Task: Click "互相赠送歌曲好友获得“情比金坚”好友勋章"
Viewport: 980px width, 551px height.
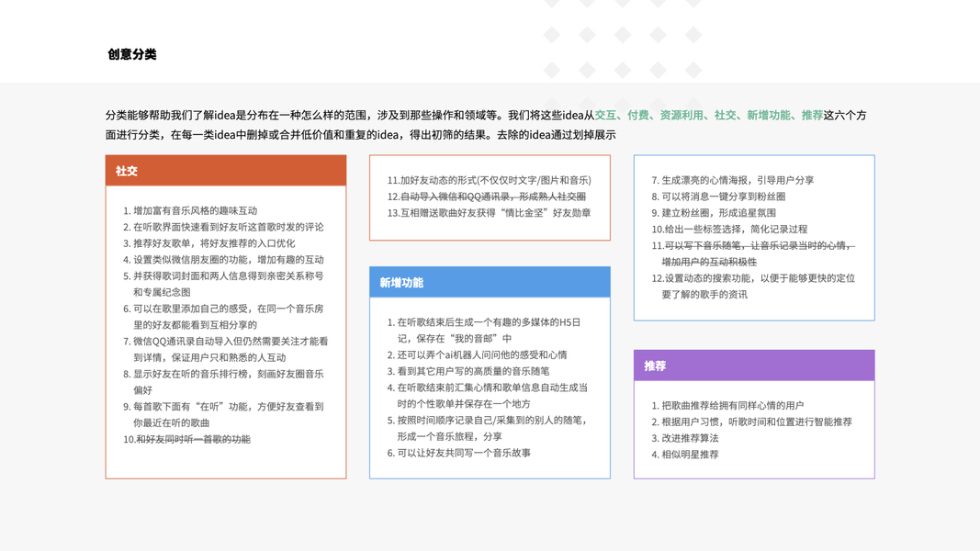Action: [x=489, y=212]
